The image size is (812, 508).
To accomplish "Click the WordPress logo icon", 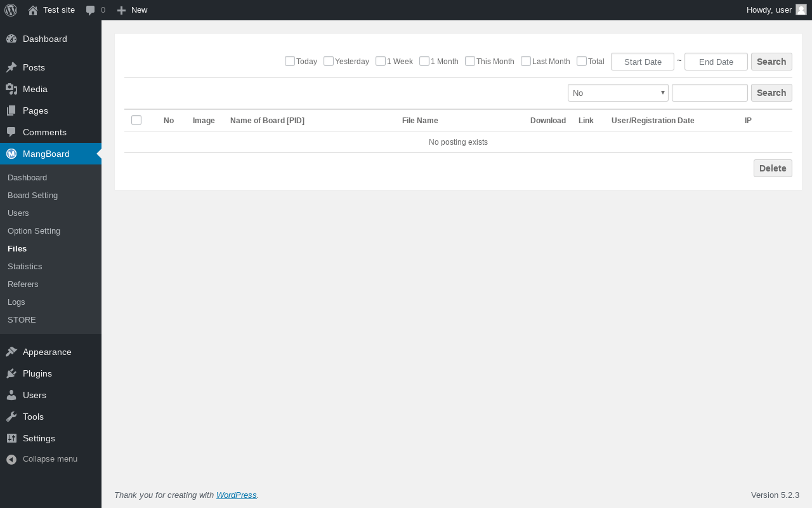I will point(11,10).
